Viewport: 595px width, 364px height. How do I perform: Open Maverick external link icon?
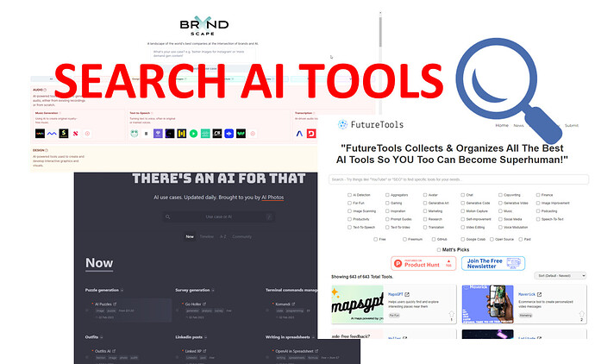click(539, 294)
